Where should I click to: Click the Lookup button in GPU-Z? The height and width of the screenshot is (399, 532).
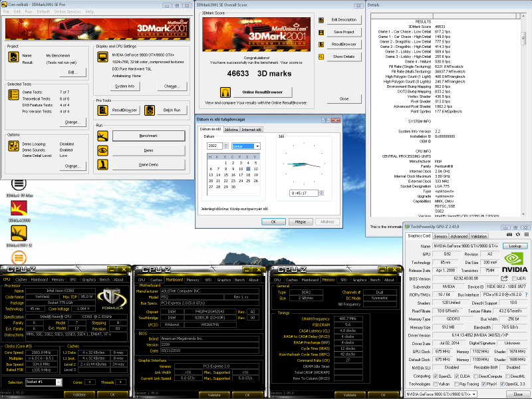[x=515, y=246]
